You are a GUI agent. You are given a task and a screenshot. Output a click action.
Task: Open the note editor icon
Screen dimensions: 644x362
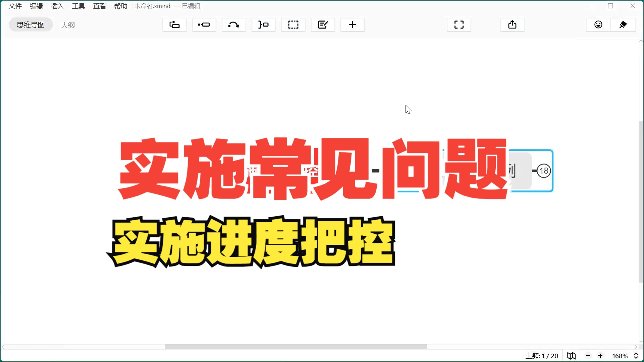pyautogui.click(x=323, y=25)
